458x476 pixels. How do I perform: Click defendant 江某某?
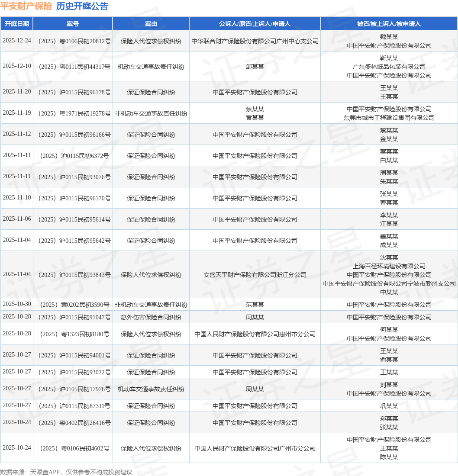(x=389, y=224)
